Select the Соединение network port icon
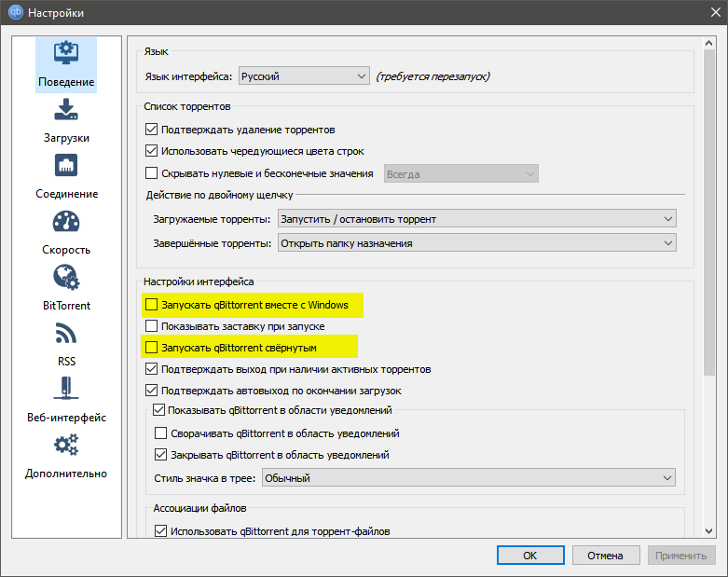 (66, 165)
